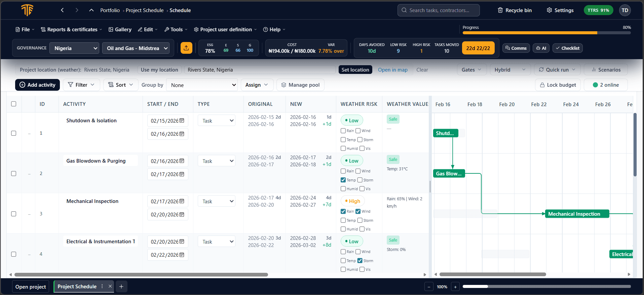Open calendar picker for Shutdown start date
Image resolution: width=644 pixels, height=295 pixels.
[x=182, y=121]
